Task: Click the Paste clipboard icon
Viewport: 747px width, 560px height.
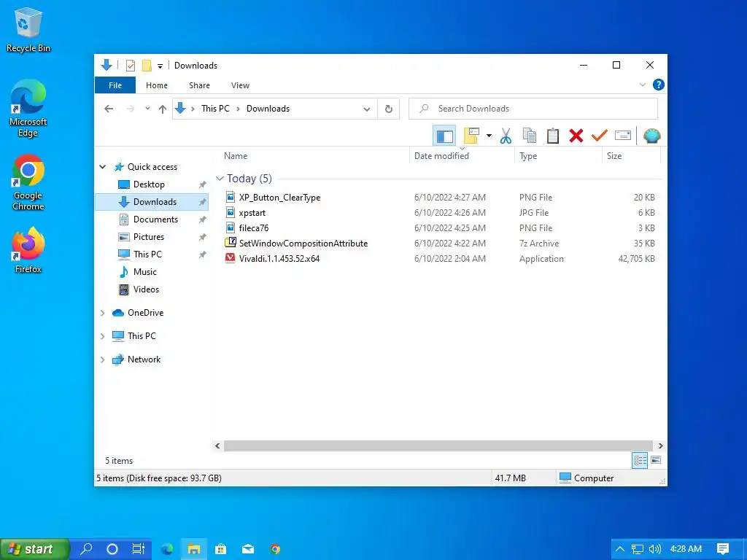Action: (x=553, y=136)
